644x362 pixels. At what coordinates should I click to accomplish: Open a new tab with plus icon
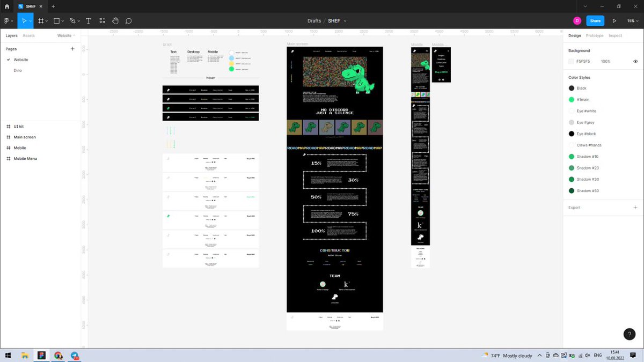tap(53, 6)
